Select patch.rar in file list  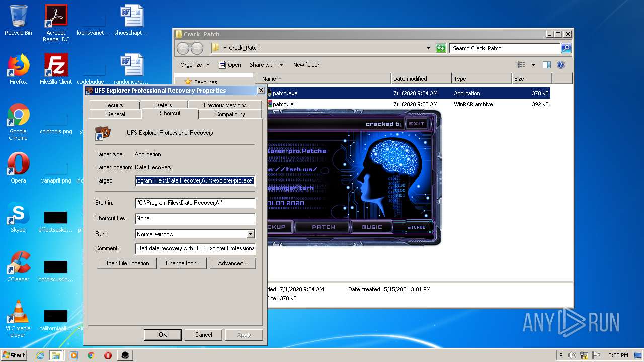pyautogui.click(x=408, y=104)
